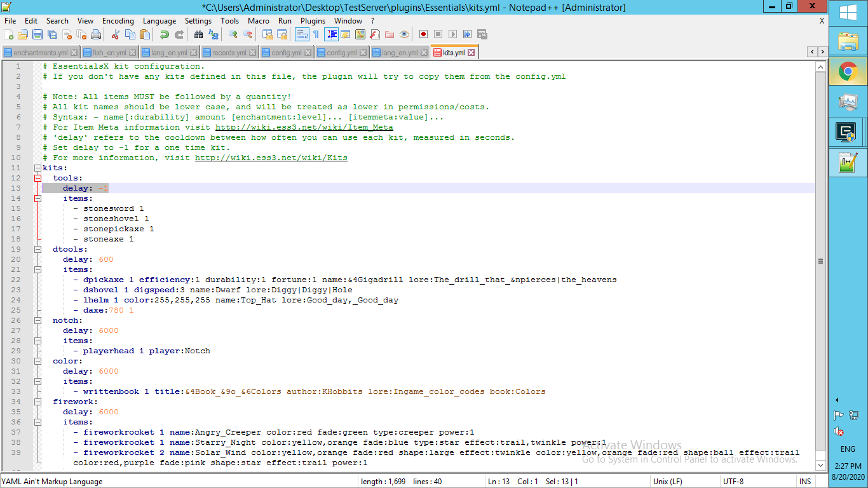The width and height of the screenshot is (868, 488).
Task: Toggle Show All Characters pilcrow button
Action: [x=316, y=34]
